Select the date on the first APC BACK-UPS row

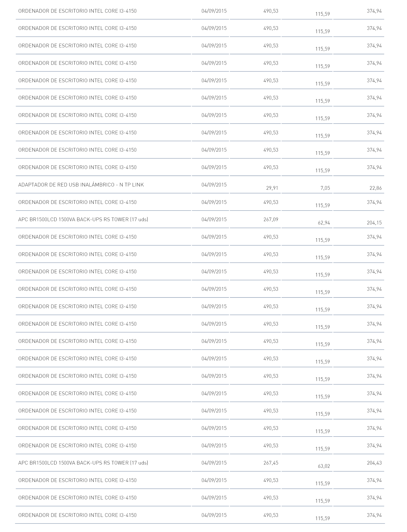click(214, 219)
